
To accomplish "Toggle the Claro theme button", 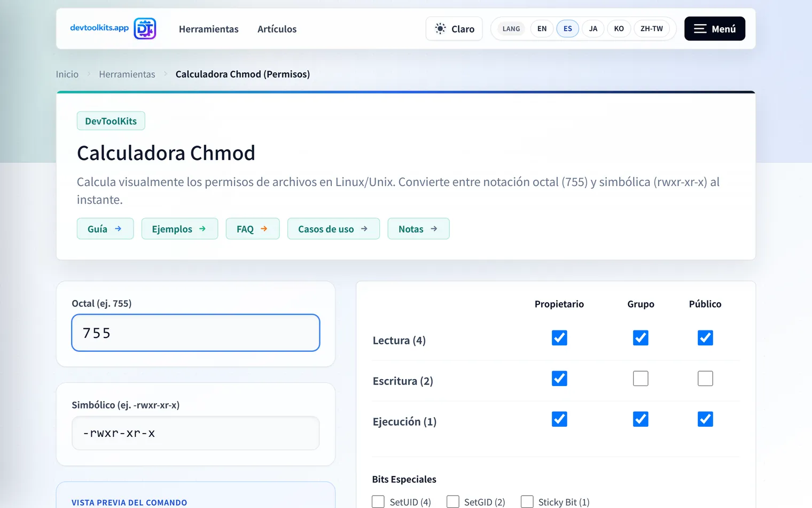I will pyautogui.click(x=454, y=29).
